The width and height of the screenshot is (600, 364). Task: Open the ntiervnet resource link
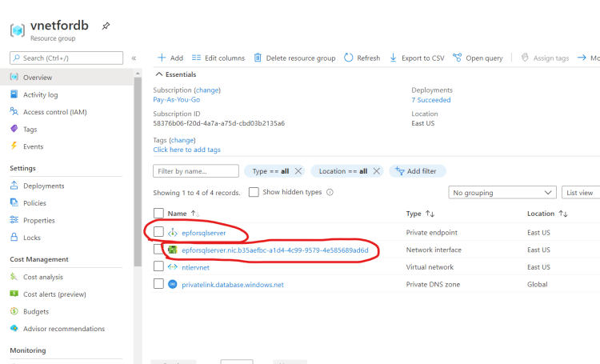[195, 267]
